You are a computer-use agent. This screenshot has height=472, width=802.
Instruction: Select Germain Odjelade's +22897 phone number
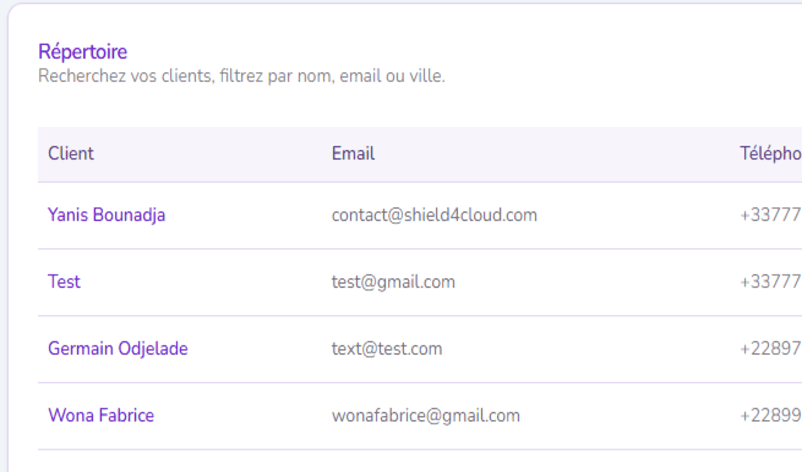tap(770, 349)
